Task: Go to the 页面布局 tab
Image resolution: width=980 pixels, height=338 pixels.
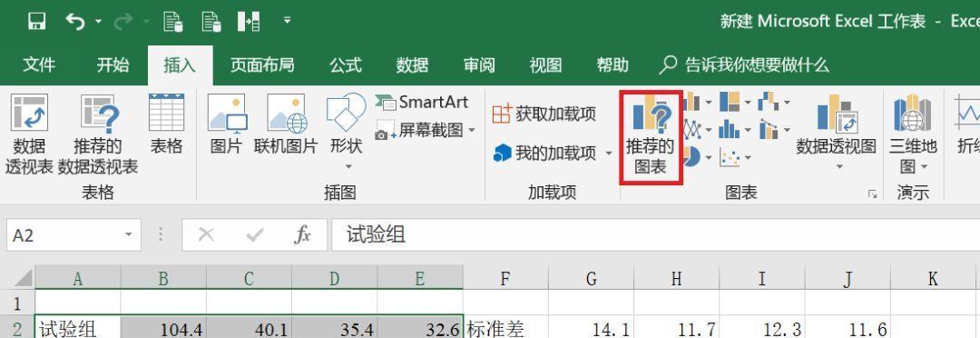Action: [x=262, y=65]
